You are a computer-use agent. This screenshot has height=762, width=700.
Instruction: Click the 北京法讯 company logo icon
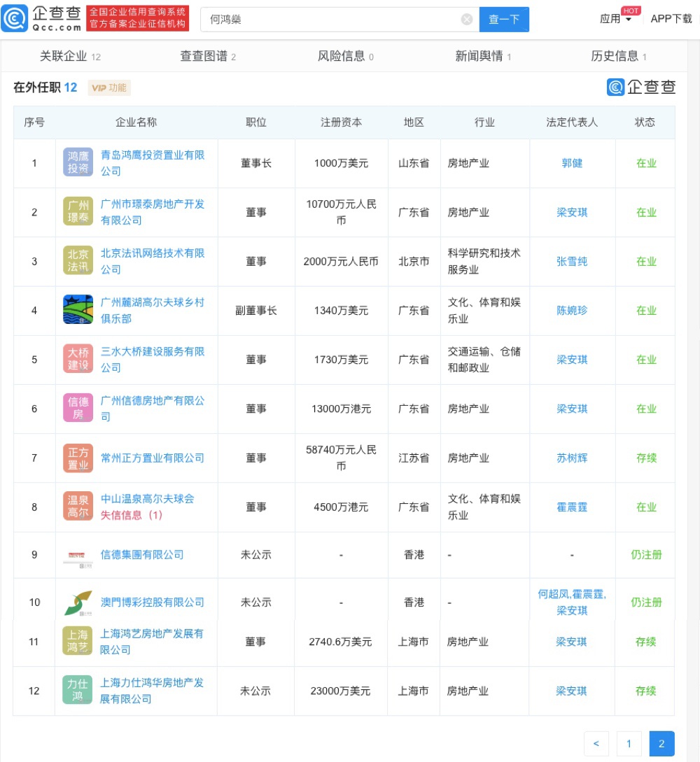click(x=78, y=260)
